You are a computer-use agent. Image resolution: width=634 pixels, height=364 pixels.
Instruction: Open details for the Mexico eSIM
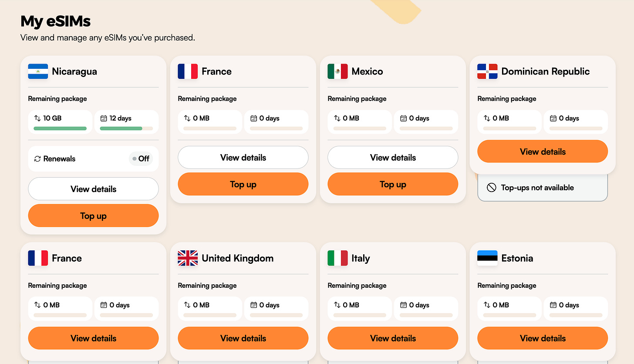click(393, 157)
